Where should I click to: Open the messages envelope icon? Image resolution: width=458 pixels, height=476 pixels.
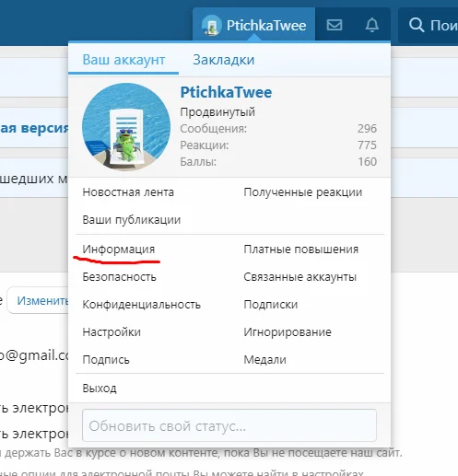[x=335, y=25]
